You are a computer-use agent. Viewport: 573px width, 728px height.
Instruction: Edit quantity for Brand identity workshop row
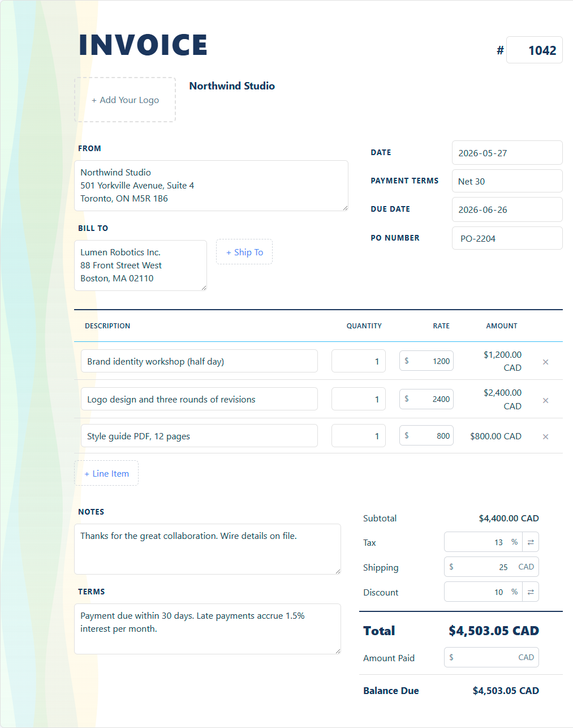(359, 361)
